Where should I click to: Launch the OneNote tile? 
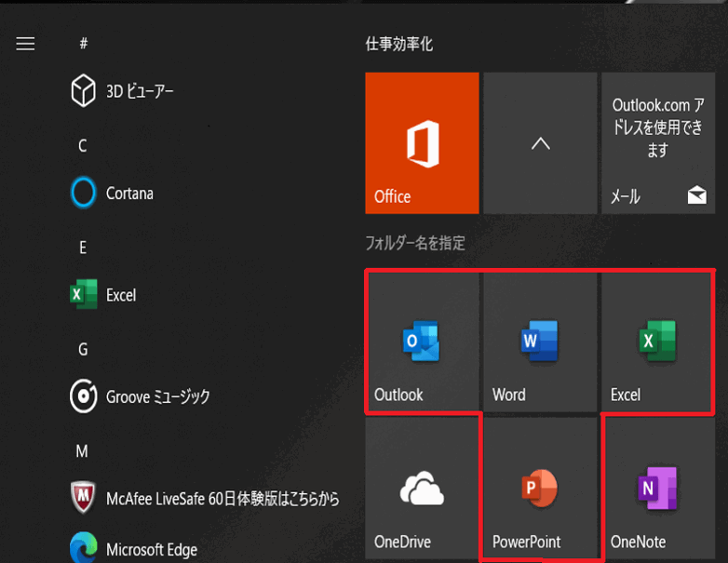point(658,489)
